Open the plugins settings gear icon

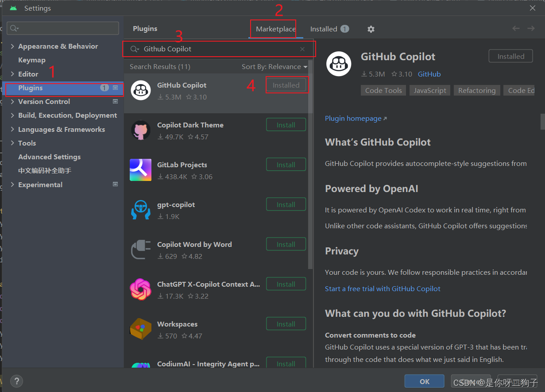click(x=371, y=29)
